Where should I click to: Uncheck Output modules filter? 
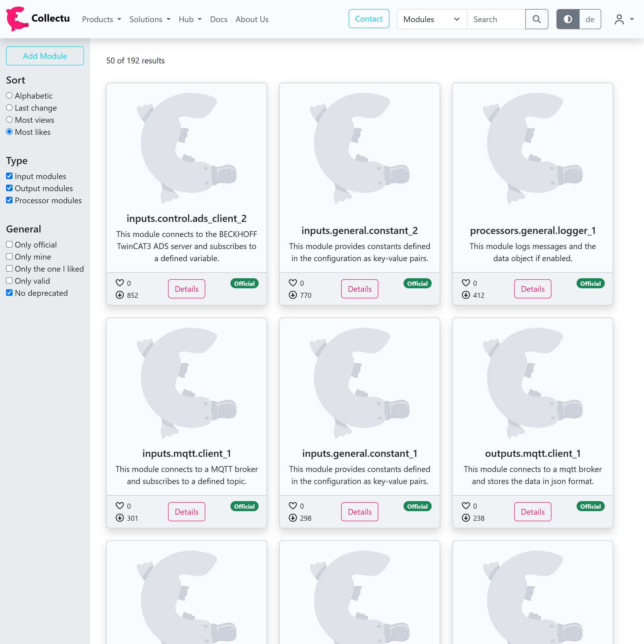(x=9, y=188)
